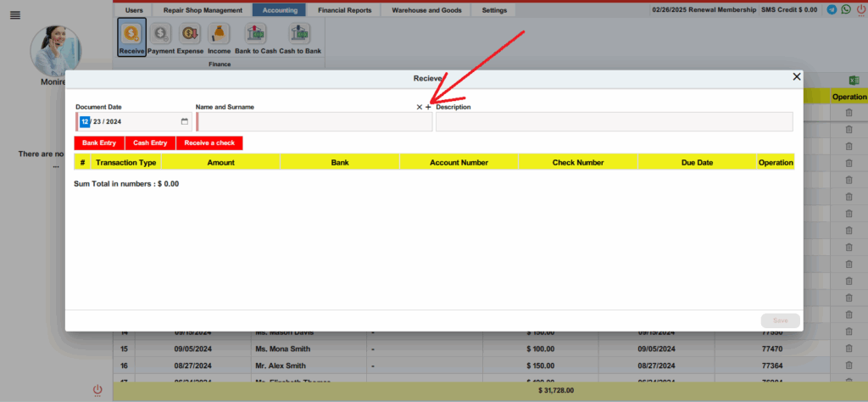Select the month segment of Document Date

(85, 121)
